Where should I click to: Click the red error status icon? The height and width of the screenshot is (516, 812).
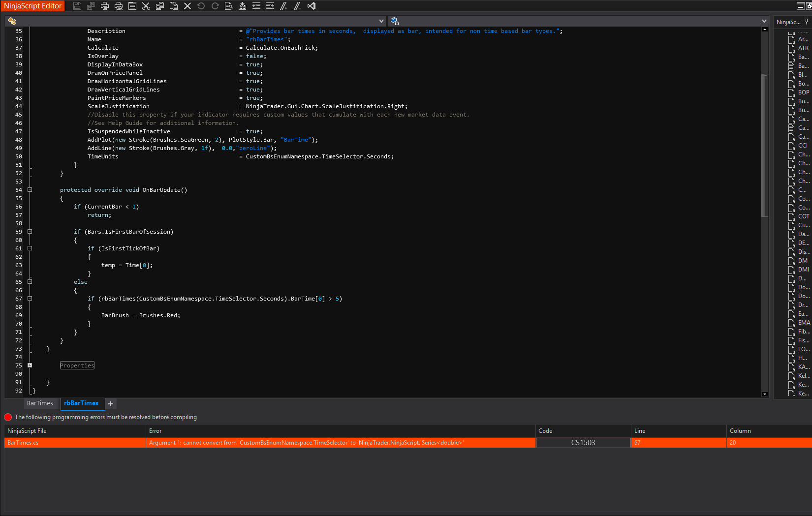8,417
